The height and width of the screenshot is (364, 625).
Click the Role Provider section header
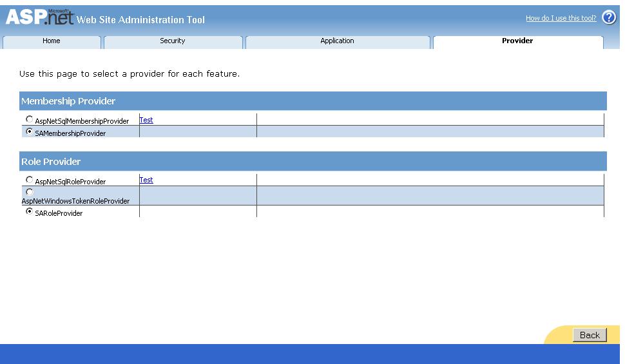[x=313, y=162]
